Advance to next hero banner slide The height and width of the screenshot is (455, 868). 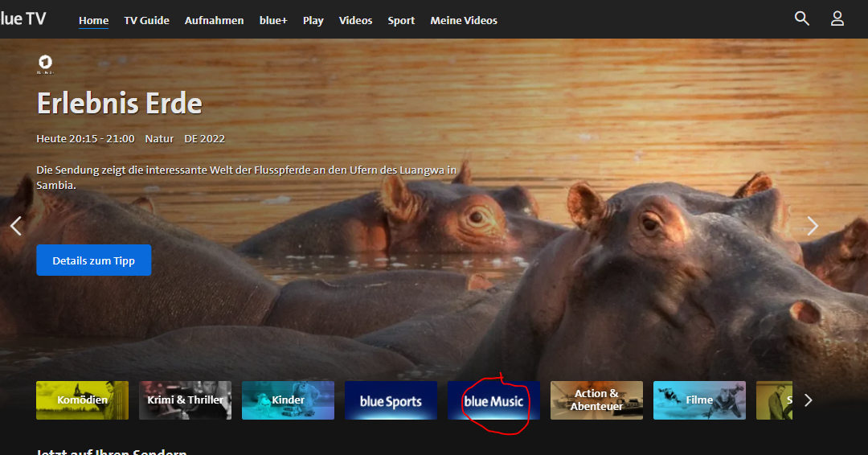coord(812,226)
